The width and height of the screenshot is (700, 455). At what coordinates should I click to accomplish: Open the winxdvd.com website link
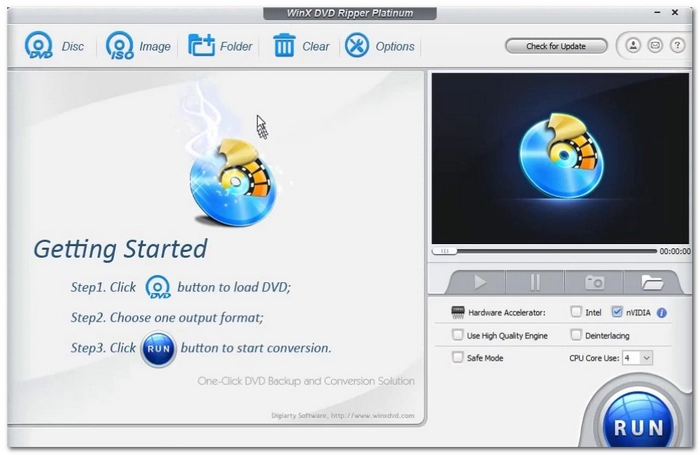[372, 415]
